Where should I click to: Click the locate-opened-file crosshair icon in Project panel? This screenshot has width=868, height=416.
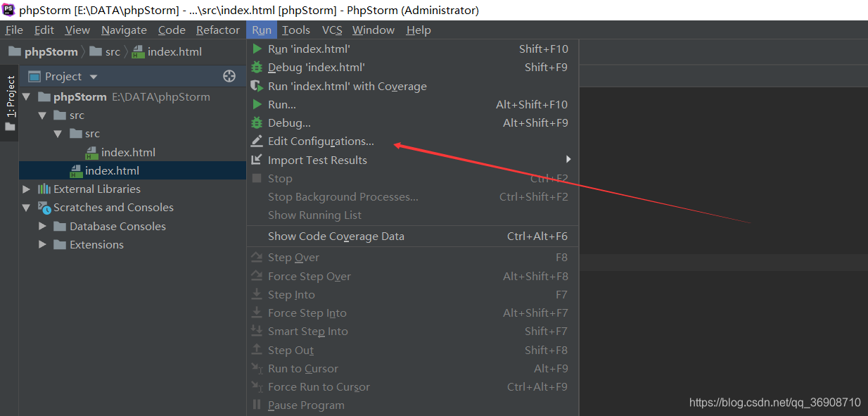[229, 76]
